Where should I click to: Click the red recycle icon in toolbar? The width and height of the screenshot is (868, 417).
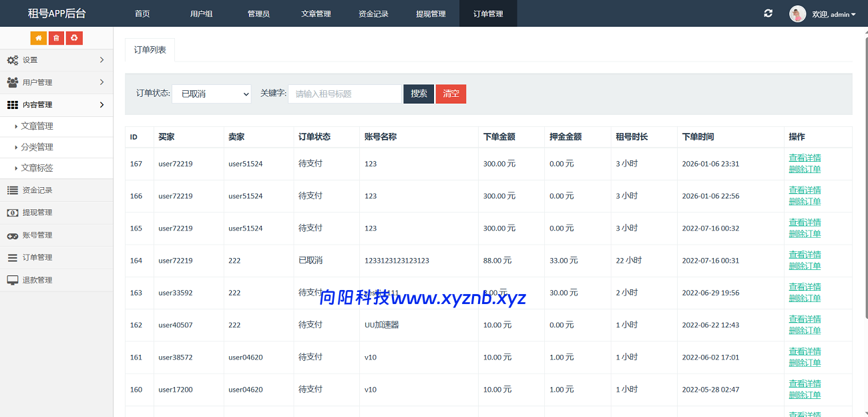click(73, 38)
